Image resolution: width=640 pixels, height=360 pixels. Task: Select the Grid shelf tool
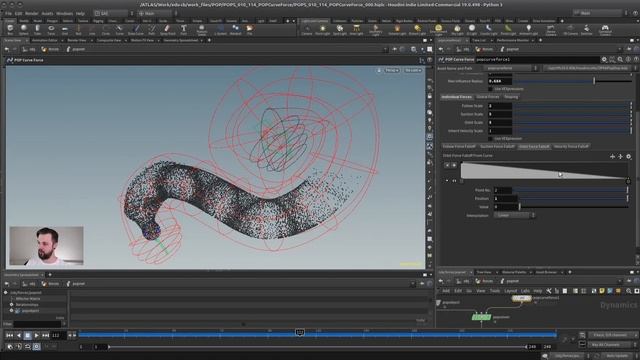pos(64,29)
